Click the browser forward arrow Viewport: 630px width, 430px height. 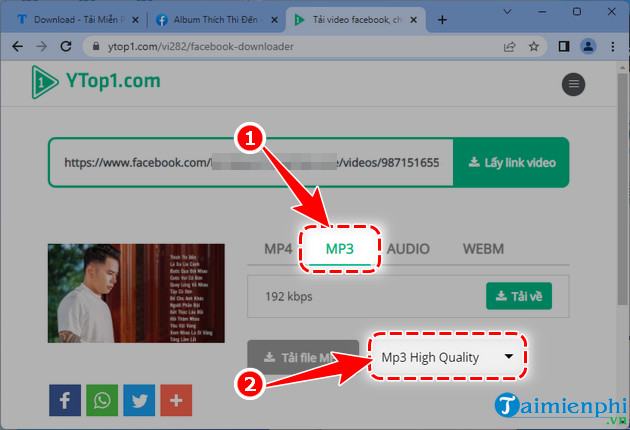pos(42,47)
